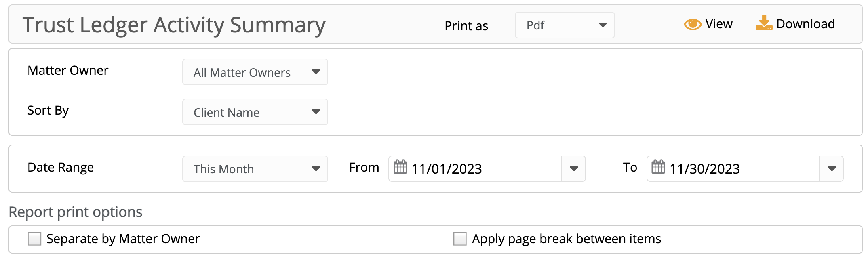Expand the All Matter Owners dropdown
Image resolution: width=868 pixels, height=269 pixels.
(x=255, y=72)
